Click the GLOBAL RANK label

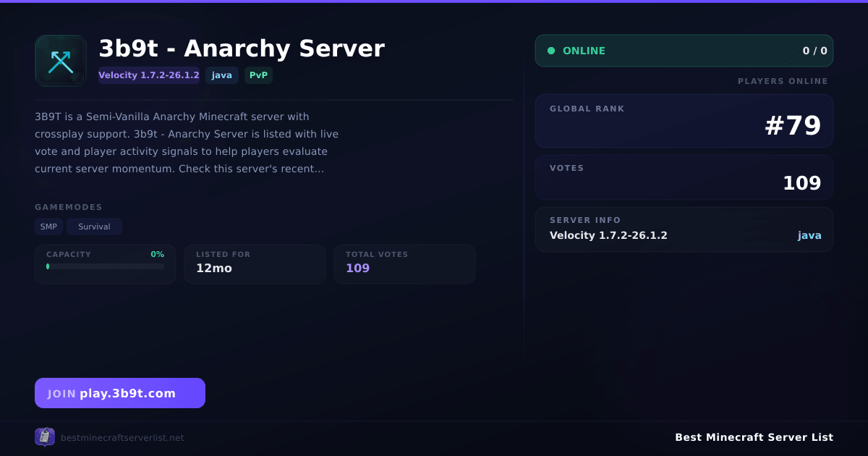[587, 109]
